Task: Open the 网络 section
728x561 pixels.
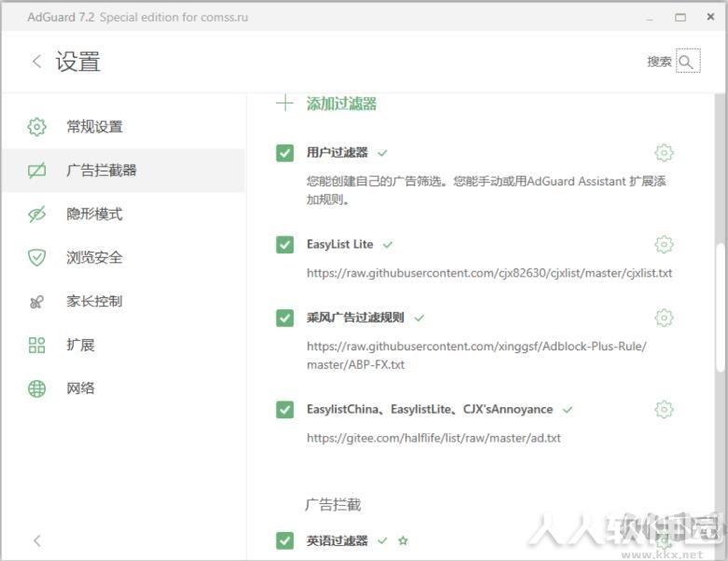Action: [123, 389]
